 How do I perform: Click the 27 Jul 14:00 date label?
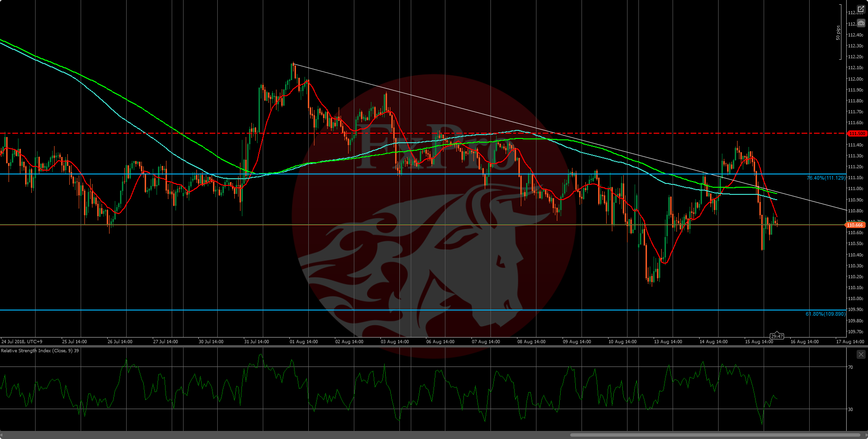(x=166, y=341)
